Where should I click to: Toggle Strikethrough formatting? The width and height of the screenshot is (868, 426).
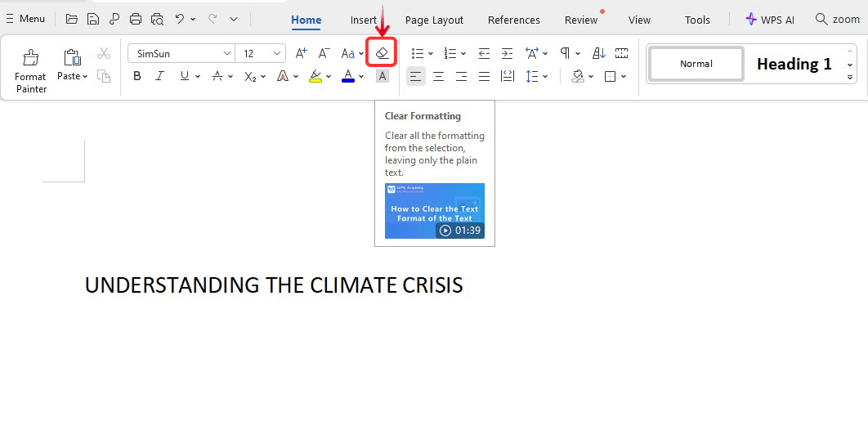pos(218,76)
